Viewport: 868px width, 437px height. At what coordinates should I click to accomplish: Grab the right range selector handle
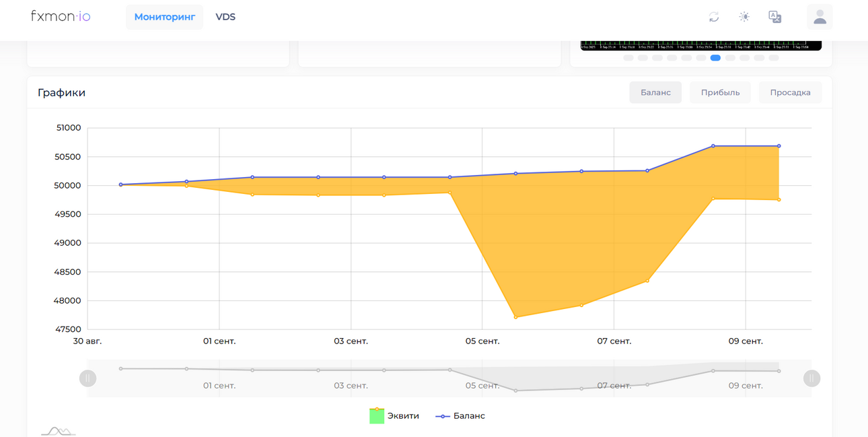tap(811, 378)
